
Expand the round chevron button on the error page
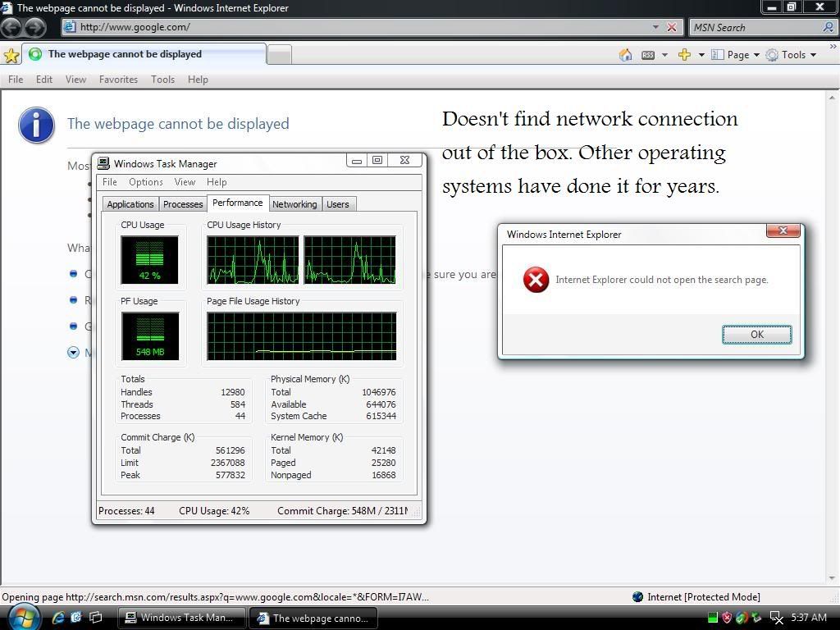coord(73,352)
